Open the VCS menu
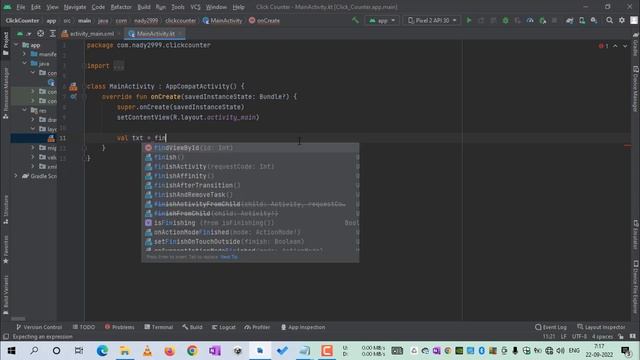Image resolution: width=640 pixels, height=360 pixels. click(196, 7)
